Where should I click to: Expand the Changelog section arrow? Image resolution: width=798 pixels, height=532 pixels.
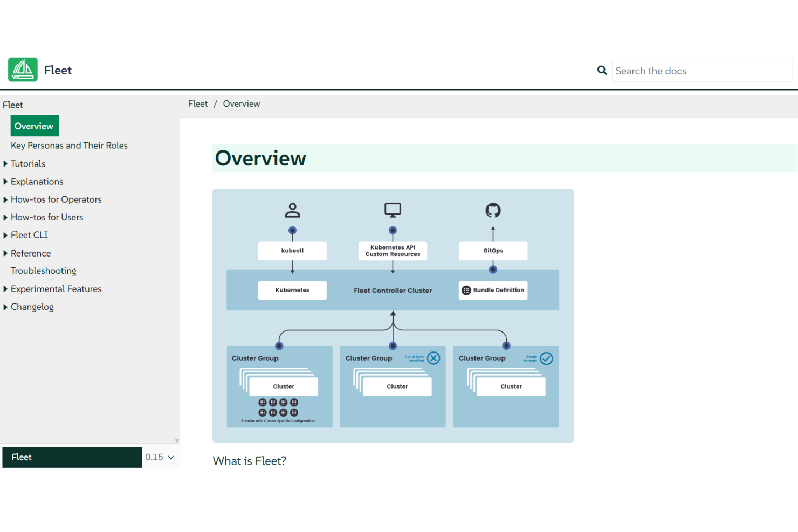[x=5, y=307]
